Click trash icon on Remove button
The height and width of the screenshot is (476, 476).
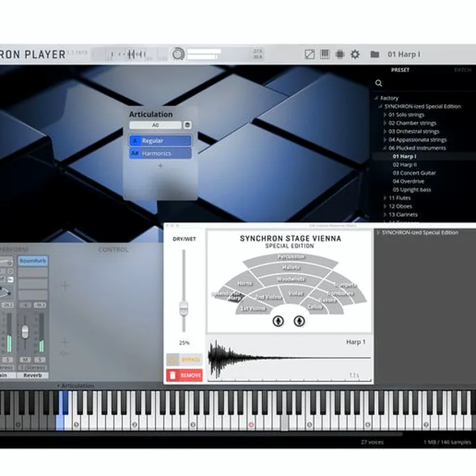(173, 376)
